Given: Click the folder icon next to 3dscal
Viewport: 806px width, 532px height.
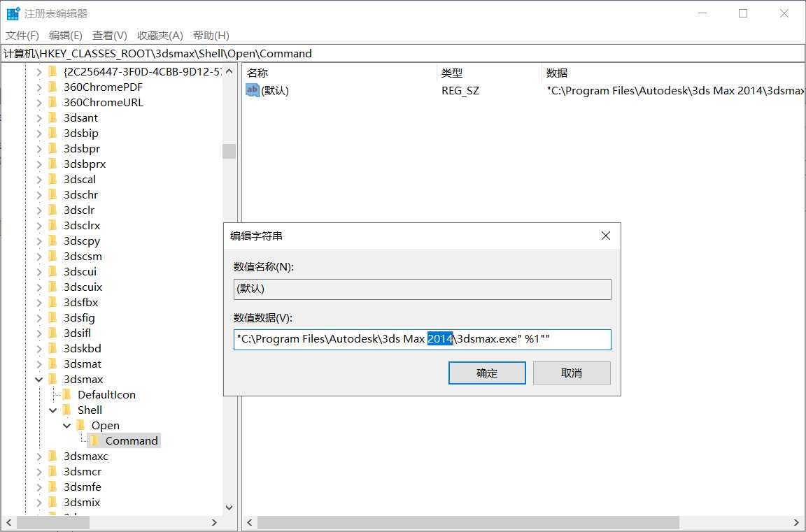Looking at the screenshot, I should [52, 179].
